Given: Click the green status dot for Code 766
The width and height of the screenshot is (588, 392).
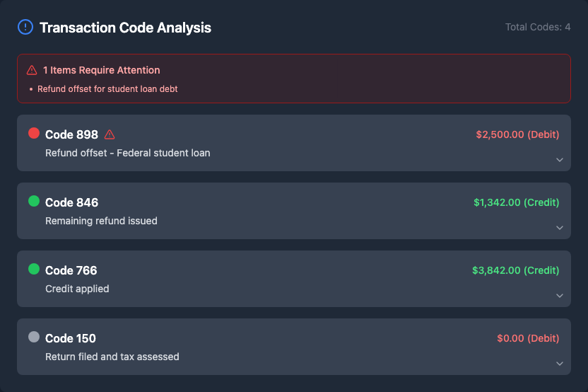Looking at the screenshot, I should point(34,269).
